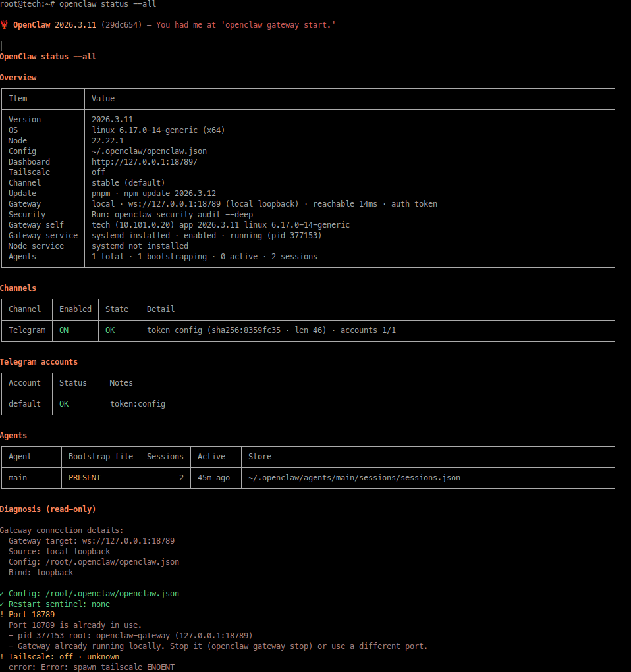Select the Tailscale off value in Overview
631x672 pixels.
pyautogui.click(x=98, y=172)
